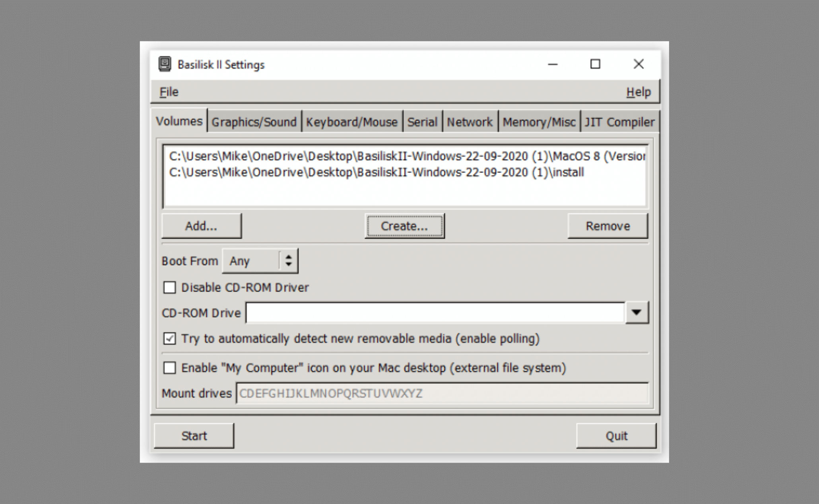Select the volume path ending in \install
The height and width of the screenshot is (504, 819).
[406, 172]
